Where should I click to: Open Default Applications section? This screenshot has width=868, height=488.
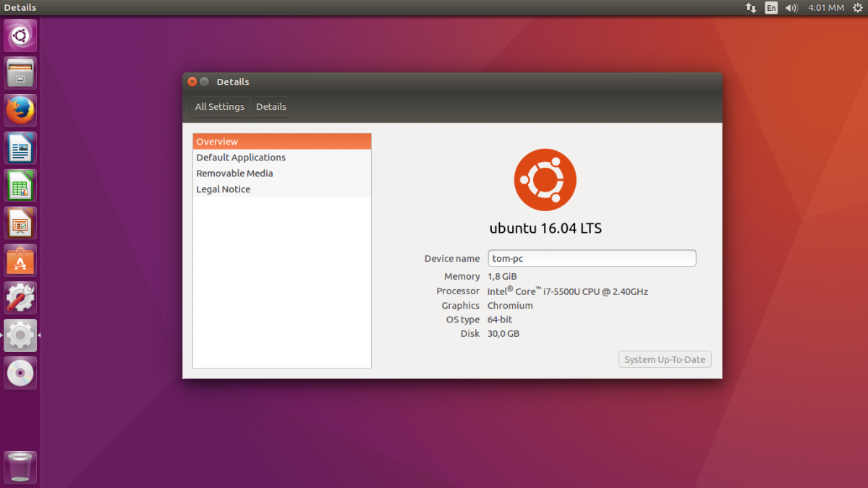[x=282, y=158]
